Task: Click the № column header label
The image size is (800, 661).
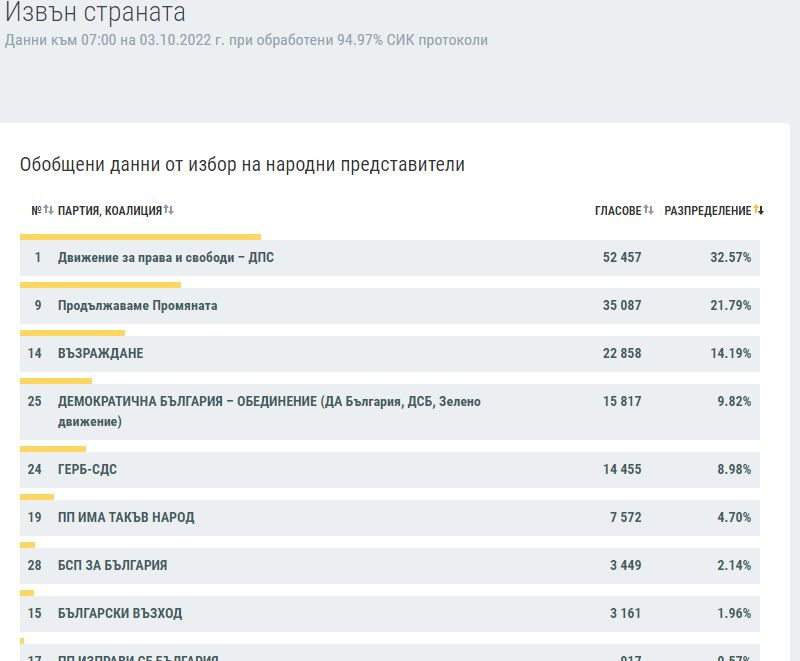Action: point(37,211)
